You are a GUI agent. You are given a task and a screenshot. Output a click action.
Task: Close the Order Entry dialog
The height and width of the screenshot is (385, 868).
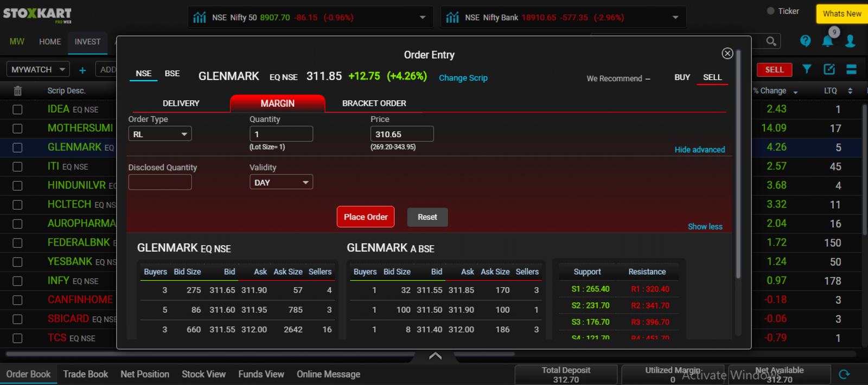[727, 53]
